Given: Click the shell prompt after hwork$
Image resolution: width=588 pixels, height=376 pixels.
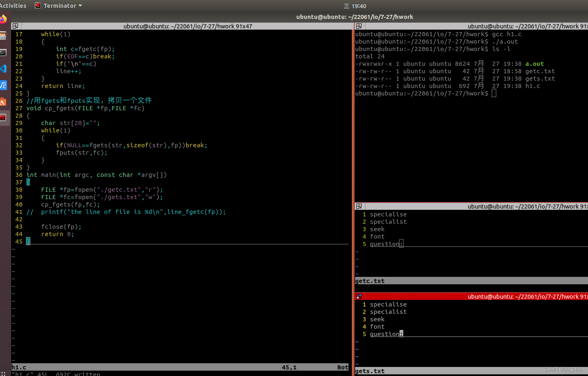Looking at the screenshot, I should 493,93.
